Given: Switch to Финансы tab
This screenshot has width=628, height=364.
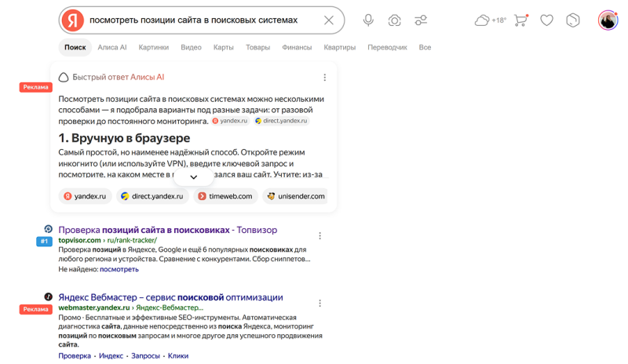Looking at the screenshot, I should click(x=297, y=47).
